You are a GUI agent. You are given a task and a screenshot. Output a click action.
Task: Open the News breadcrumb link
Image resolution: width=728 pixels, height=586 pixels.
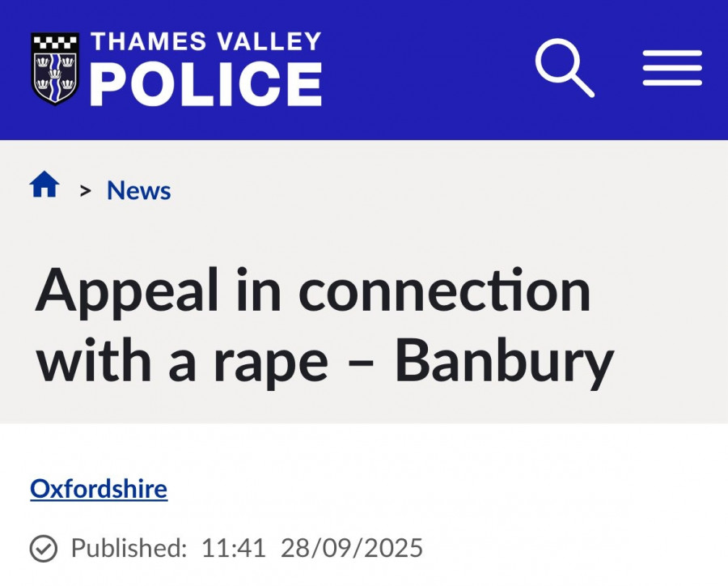pos(138,191)
